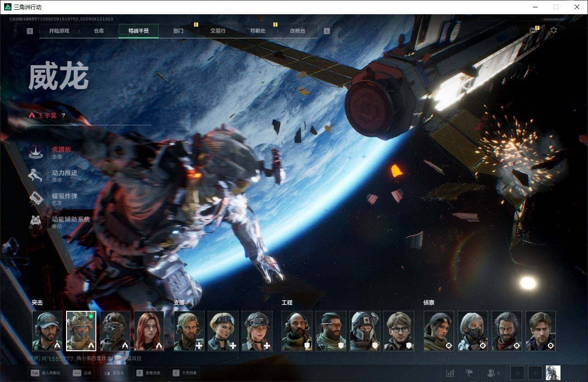Click the C 干员档案 button
The width and height of the screenshot is (588, 382).
[185, 373]
